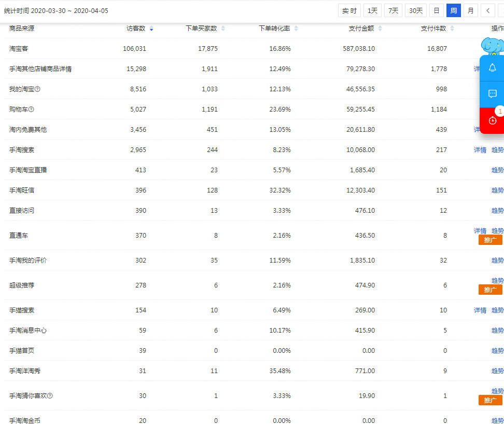Select the 实时 time range
This screenshot has height=425, width=504.
[349, 10]
